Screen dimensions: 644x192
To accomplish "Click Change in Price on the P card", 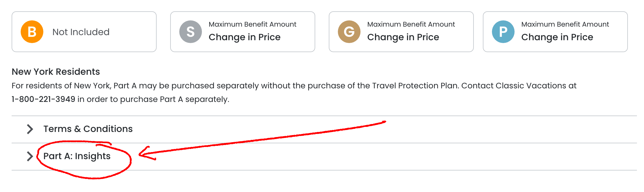I will 557,37.
